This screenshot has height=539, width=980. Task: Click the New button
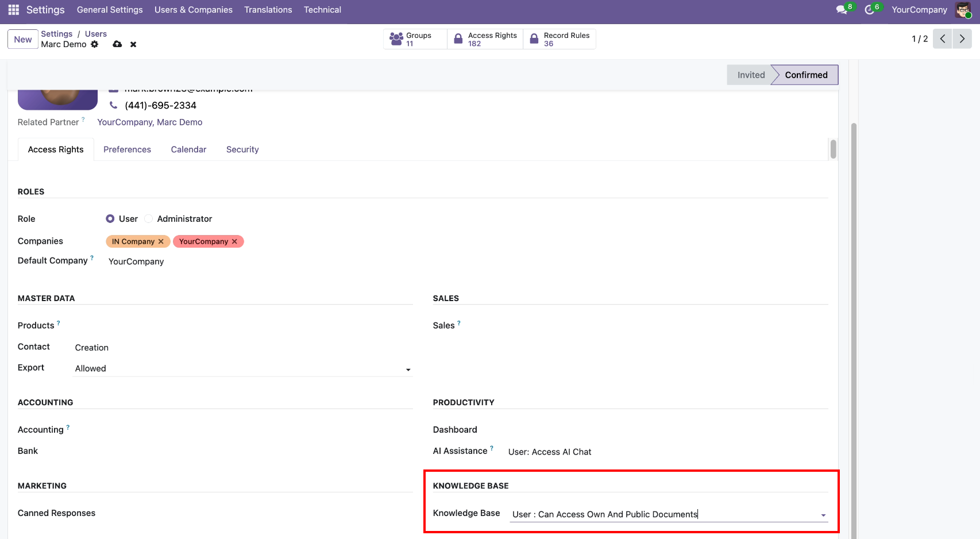pyautogui.click(x=23, y=40)
